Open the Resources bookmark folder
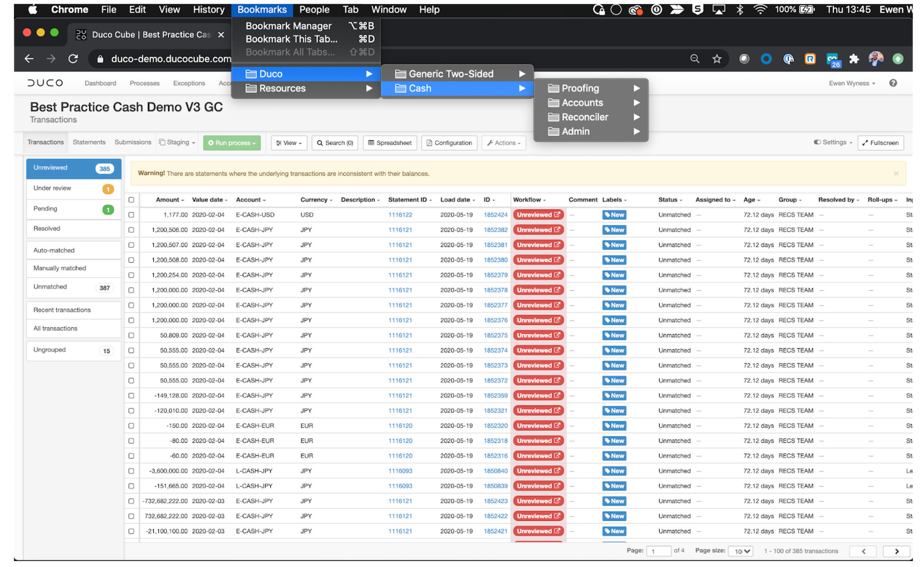924x567 pixels. click(x=306, y=88)
